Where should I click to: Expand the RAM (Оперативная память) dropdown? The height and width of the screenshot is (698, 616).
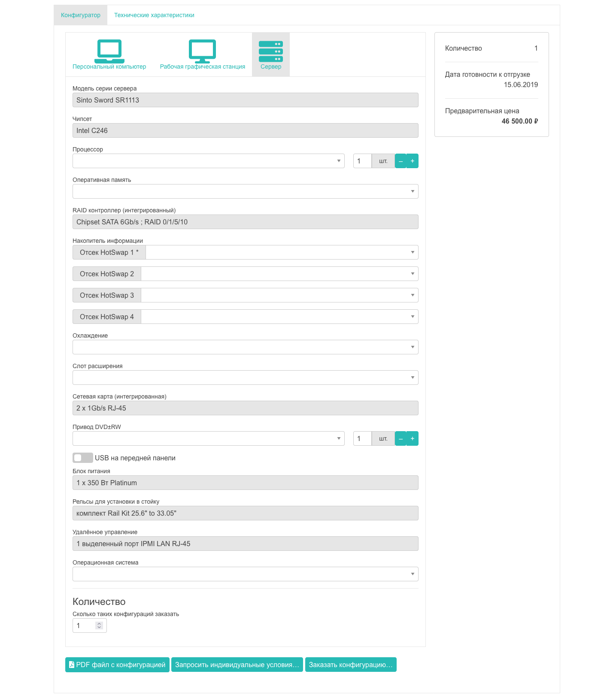click(245, 191)
